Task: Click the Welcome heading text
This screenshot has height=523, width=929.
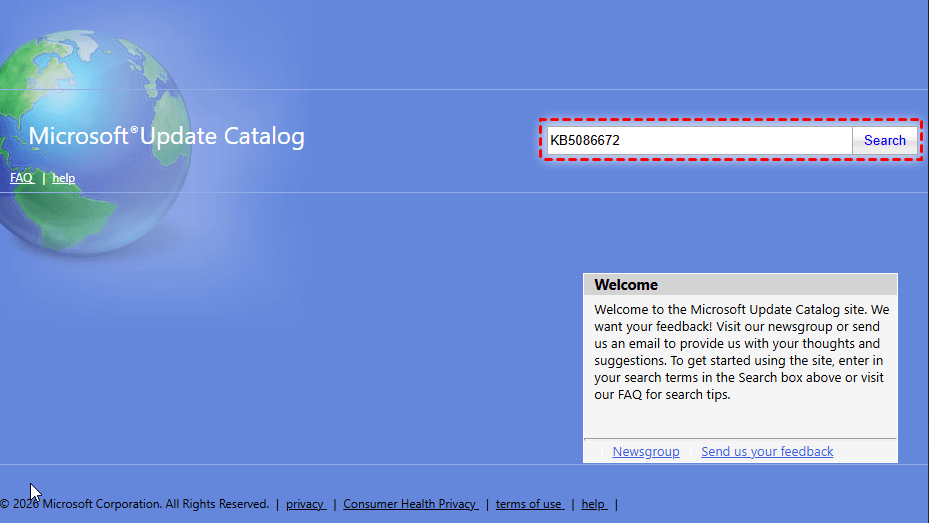Action: (626, 285)
